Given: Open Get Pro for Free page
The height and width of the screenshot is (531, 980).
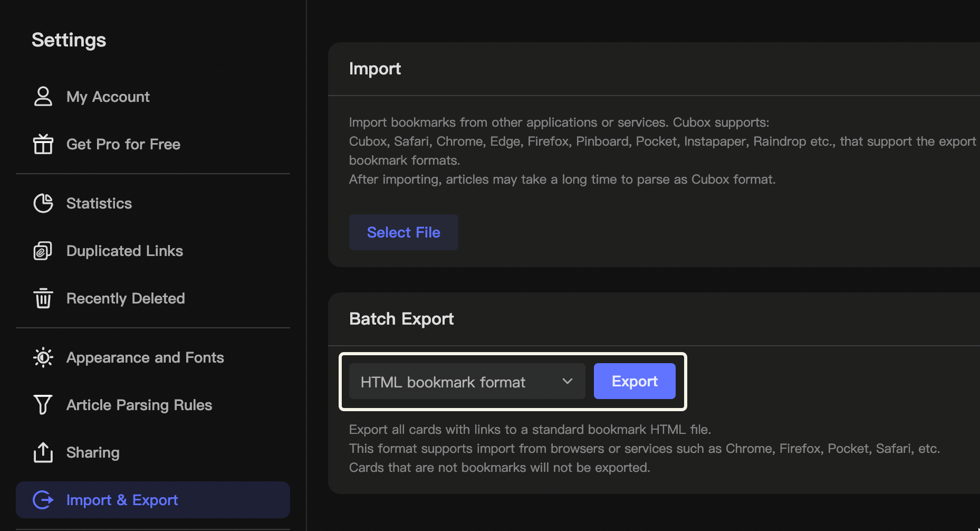Looking at the screenshot, I should pos(153,144).
